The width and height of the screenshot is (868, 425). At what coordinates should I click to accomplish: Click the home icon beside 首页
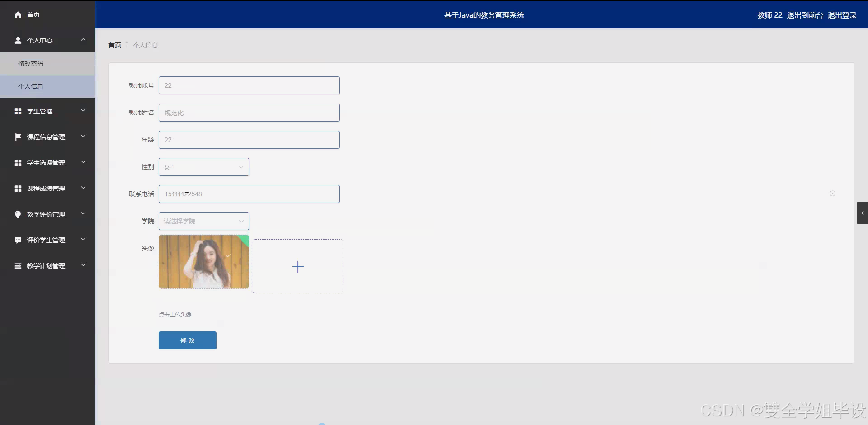[17, 14]
